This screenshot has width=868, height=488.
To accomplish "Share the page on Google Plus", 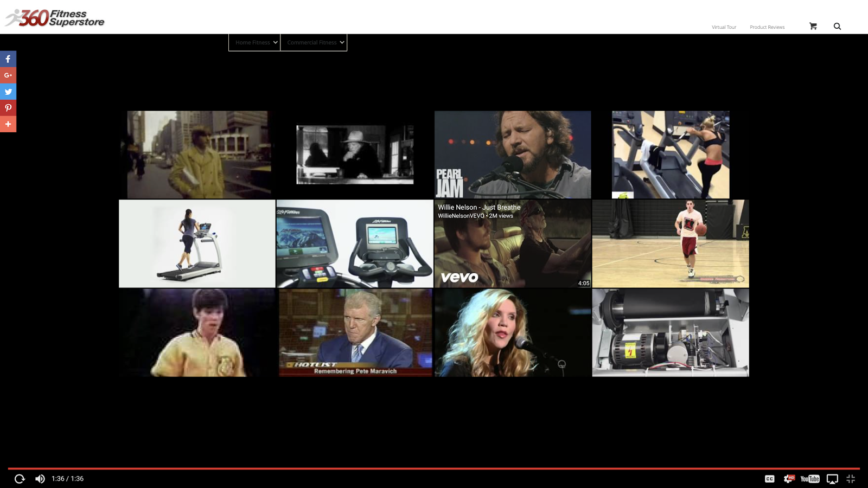I will click(8, 75).
